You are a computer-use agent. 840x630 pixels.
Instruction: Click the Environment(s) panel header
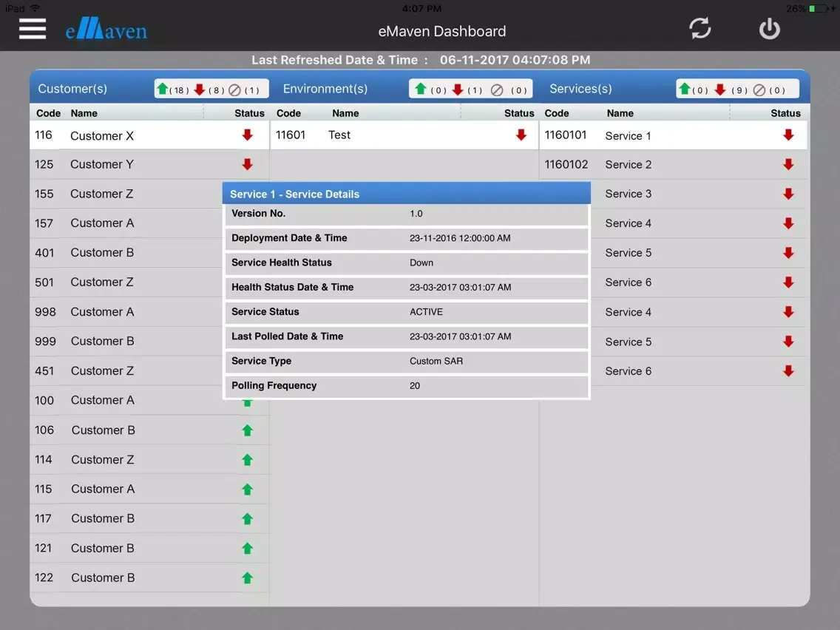(x=325, y=89)
